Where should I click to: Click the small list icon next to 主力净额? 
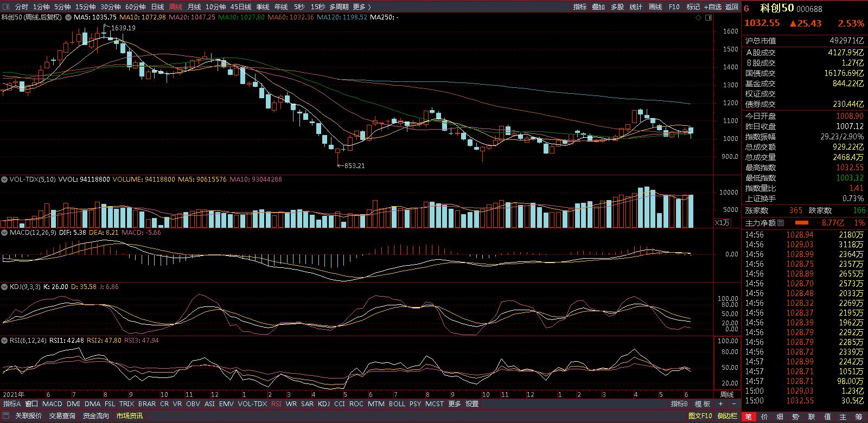[781, 223]
